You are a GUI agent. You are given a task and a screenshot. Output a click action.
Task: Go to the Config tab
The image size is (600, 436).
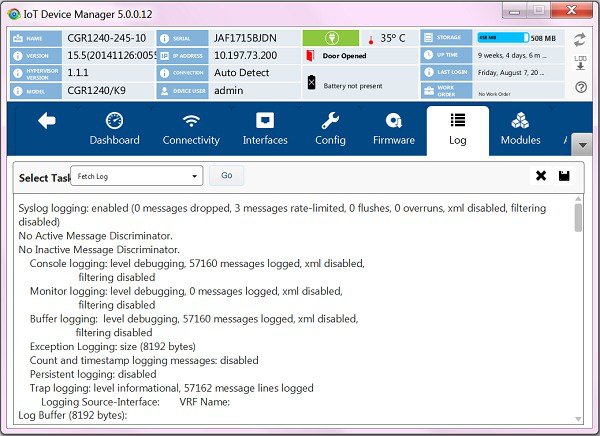pos(330,129)
